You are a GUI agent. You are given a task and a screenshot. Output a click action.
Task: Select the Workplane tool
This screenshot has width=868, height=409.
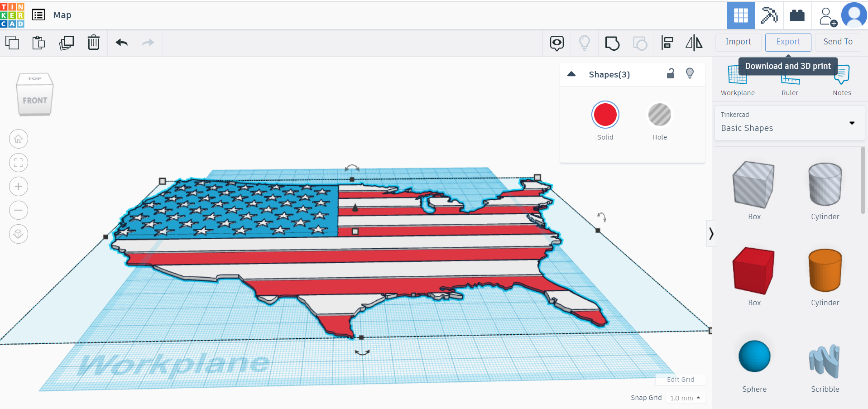click(738, 81)
